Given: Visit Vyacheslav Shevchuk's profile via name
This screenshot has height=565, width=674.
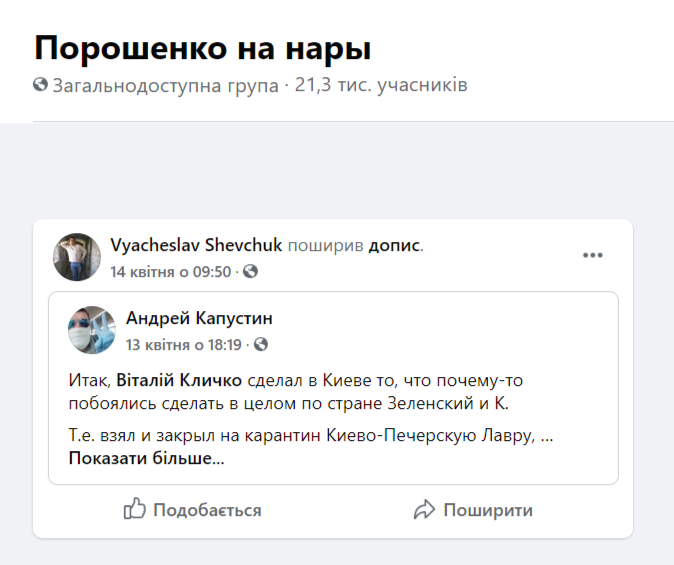Looking at the screenshot, I should [x=196, y=245].
